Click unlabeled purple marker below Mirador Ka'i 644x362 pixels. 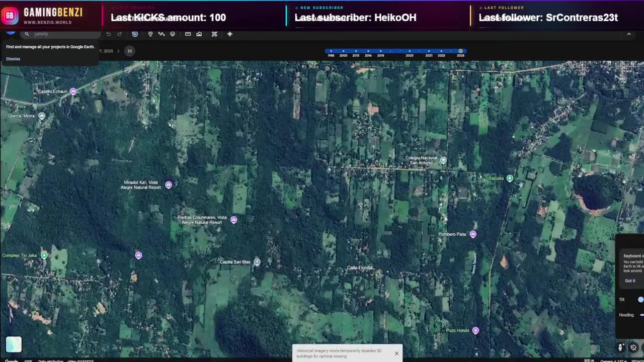click(138, 255)
